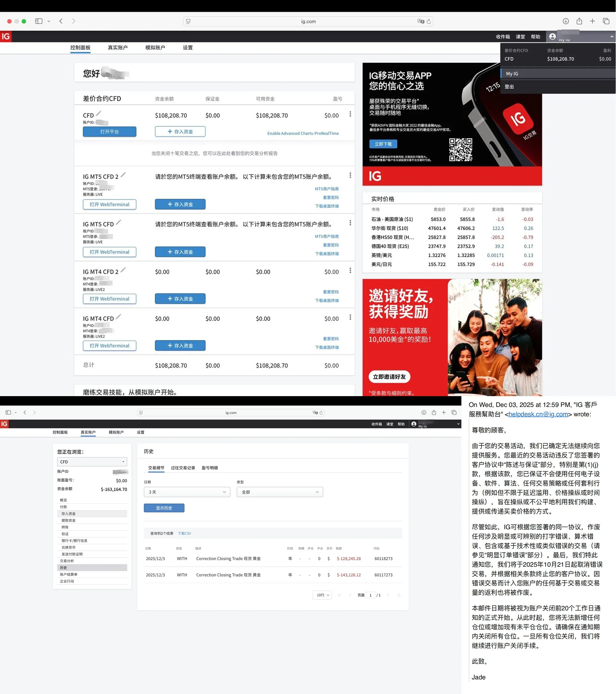Add a new tab in the dashboard window
616x694 pixels.
click(x=593, y=21)
